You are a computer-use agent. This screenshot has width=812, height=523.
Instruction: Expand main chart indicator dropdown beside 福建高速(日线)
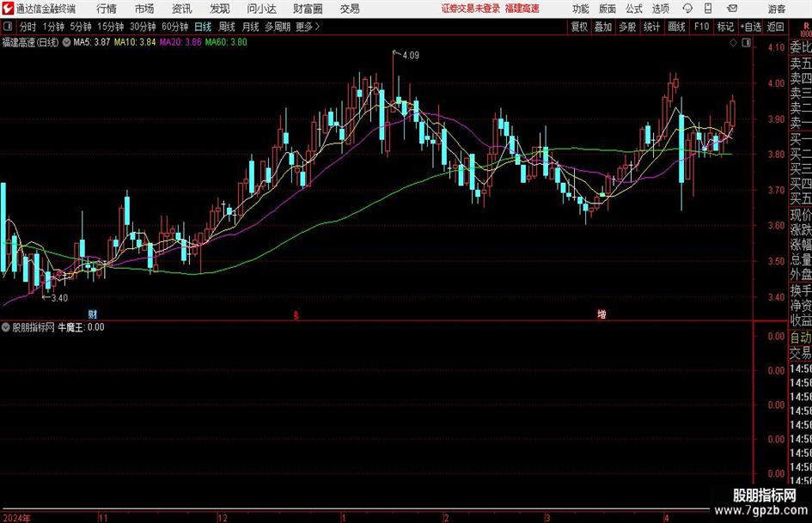click(66, 42)
